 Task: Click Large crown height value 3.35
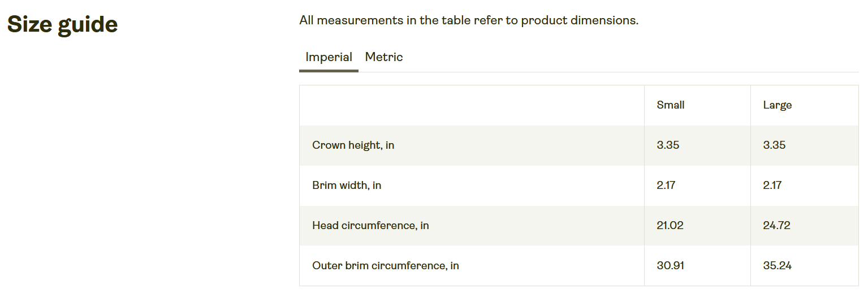[774, 145]
